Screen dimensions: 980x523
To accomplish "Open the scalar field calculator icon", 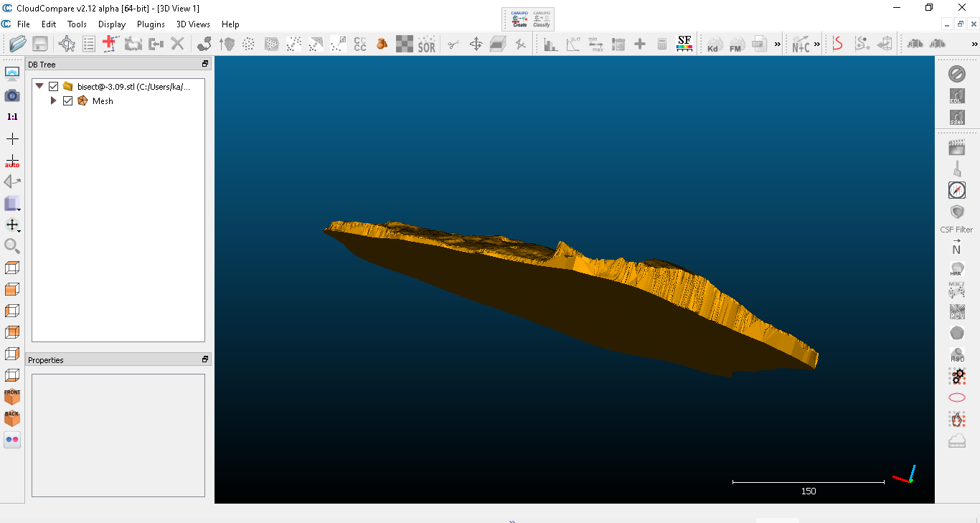I will point(662,44).
